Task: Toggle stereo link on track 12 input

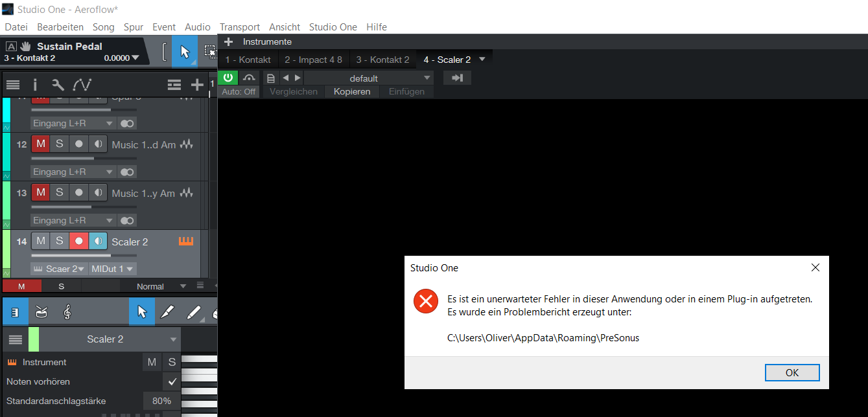Action: 127,172
